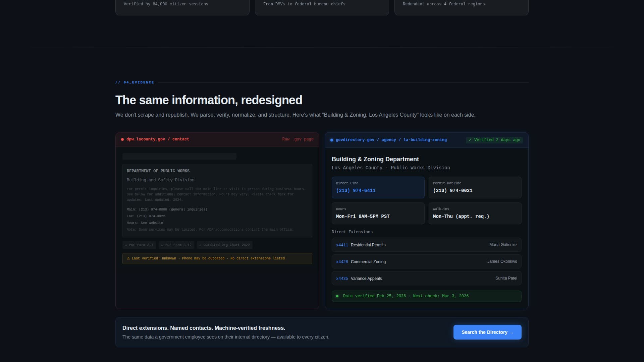Click the Maria Gutierrez contact name

click(x=503, y=245)
